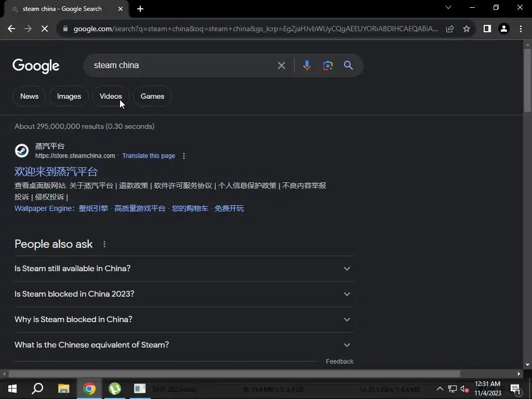
Task: Click Chrome icon in taskbar
Action: 89,389
